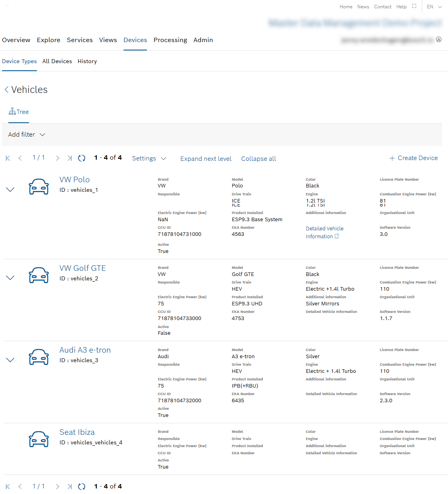The width and height of the screenshot is (448, 494).
Task: Click the Software Version value 1.1.7
Action: coord(386,318)
